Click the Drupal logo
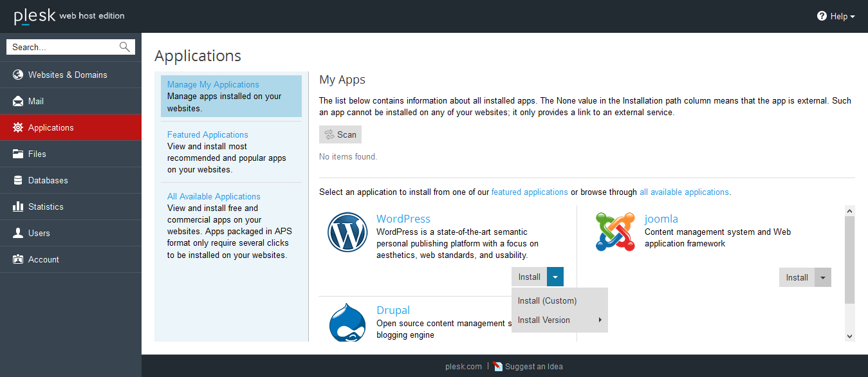868x377 pixels. (347, 323)
